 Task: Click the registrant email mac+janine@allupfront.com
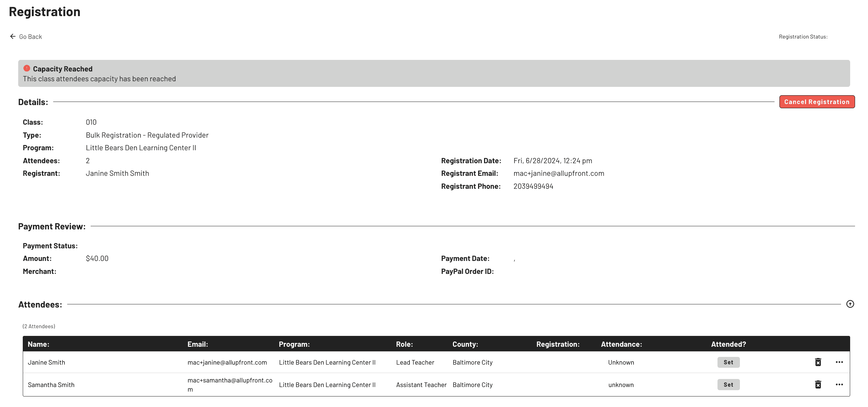[559, 173]
